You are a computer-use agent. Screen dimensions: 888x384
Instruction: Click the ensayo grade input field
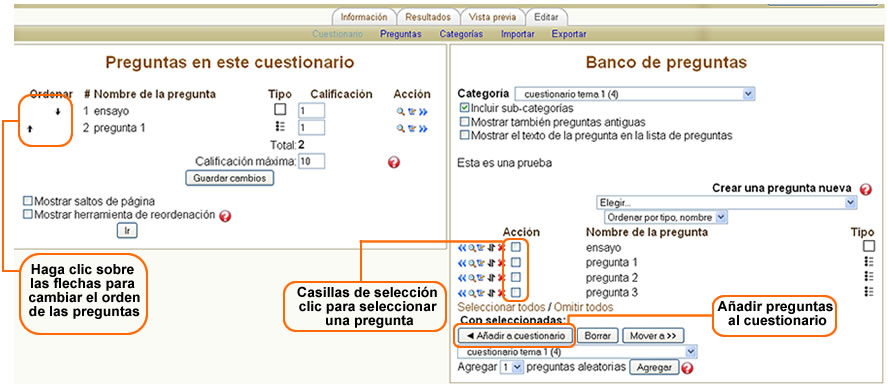[311, 111]
